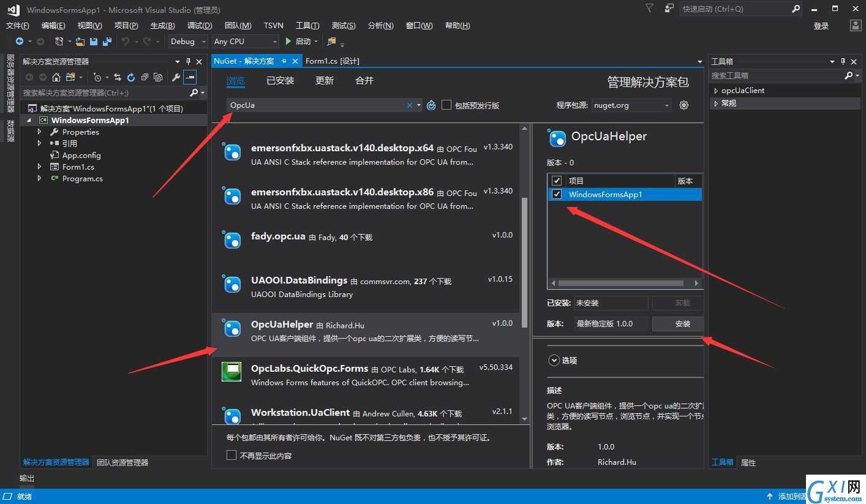This screenshot has height=504, width=866.
Task: Click the Preview Selected Items icon
Action: pyautogui.click(x=190, y=77)
